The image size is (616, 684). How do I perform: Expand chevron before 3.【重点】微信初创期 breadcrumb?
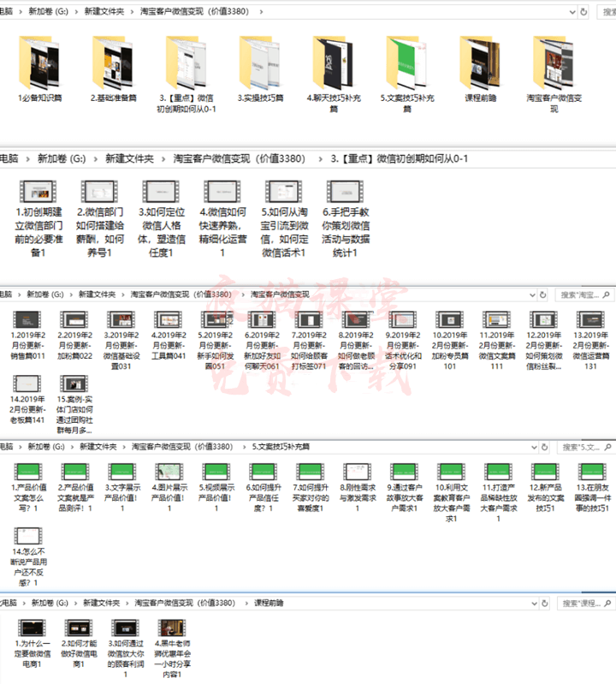(x=321, y=158)
